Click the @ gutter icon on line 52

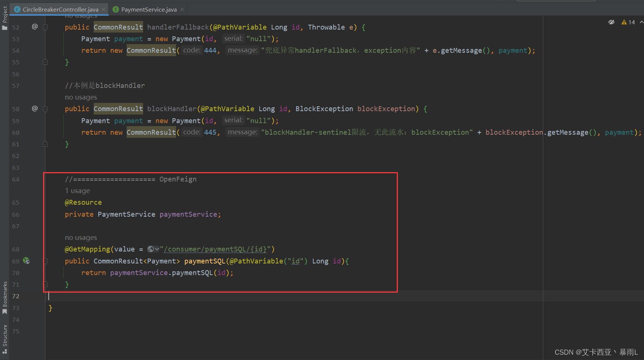click(35, 27)
